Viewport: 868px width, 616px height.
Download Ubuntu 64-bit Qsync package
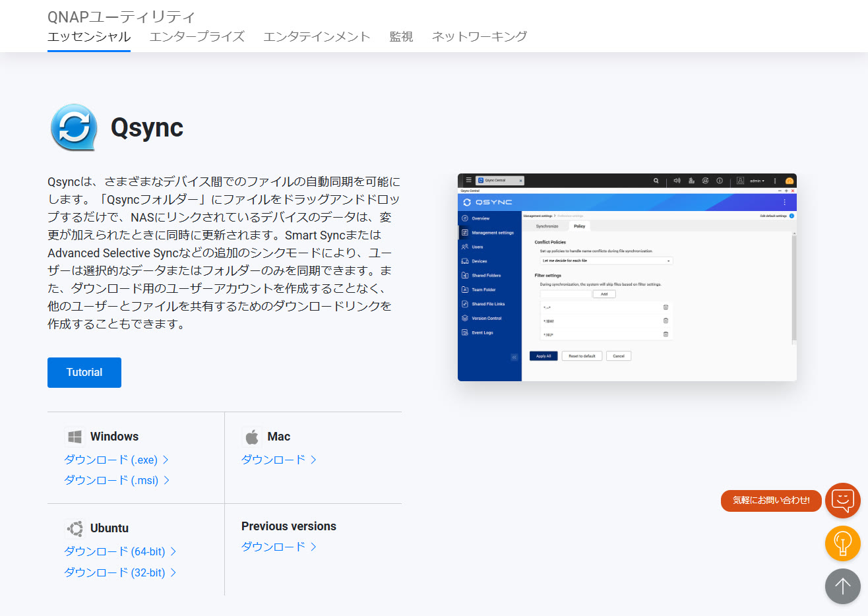(x=120, y=551)
